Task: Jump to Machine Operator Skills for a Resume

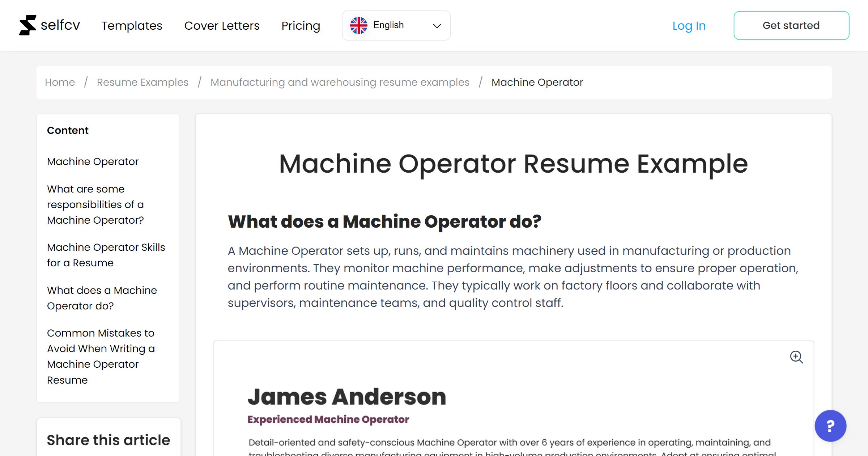Action: (106, 255)
